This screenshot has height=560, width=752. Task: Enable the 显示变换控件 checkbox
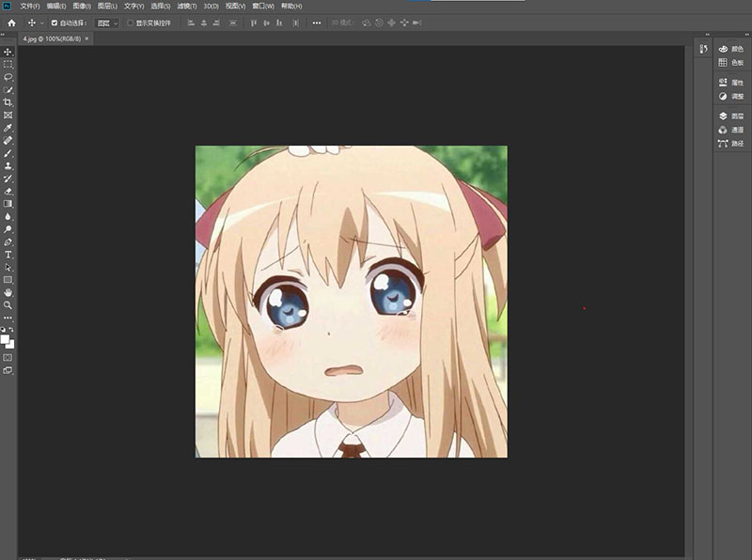pyautogui.click(x=130, y=22)
